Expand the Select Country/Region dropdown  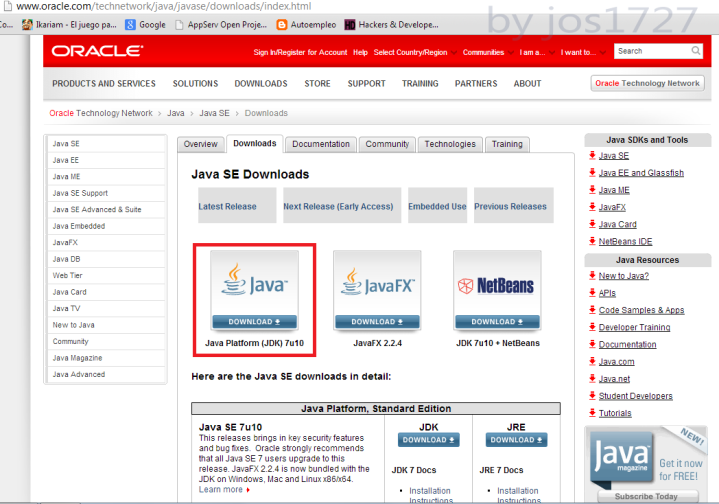(415, 52)
